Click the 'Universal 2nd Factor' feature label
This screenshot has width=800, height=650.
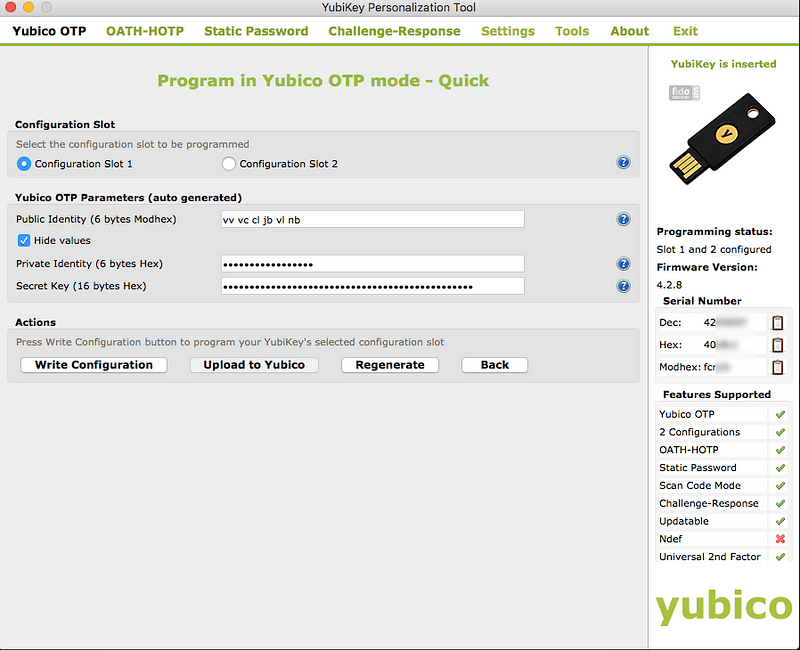(710, 557)
